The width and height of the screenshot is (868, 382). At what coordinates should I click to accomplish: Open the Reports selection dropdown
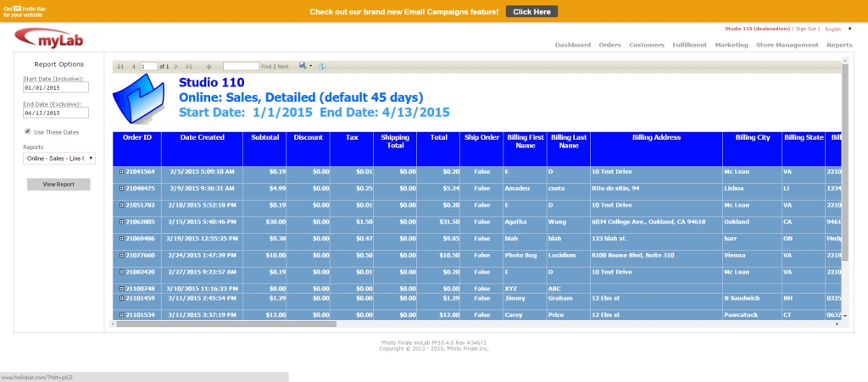pyautogui.click(x=59, y=158)
